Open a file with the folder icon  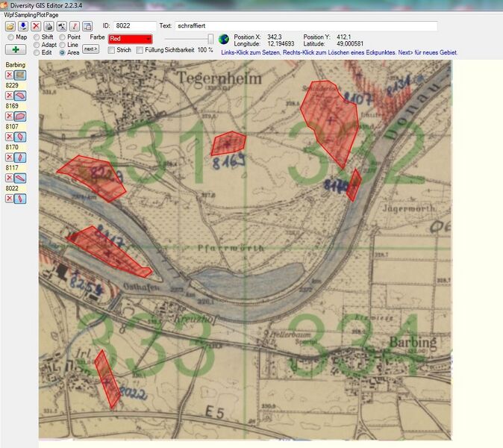click(10, 26)
